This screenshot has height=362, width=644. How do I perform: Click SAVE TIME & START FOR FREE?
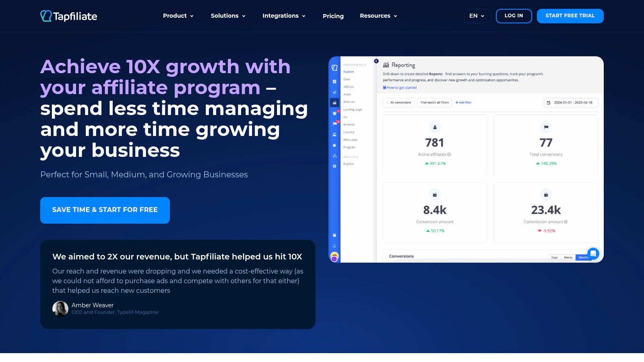105,210
